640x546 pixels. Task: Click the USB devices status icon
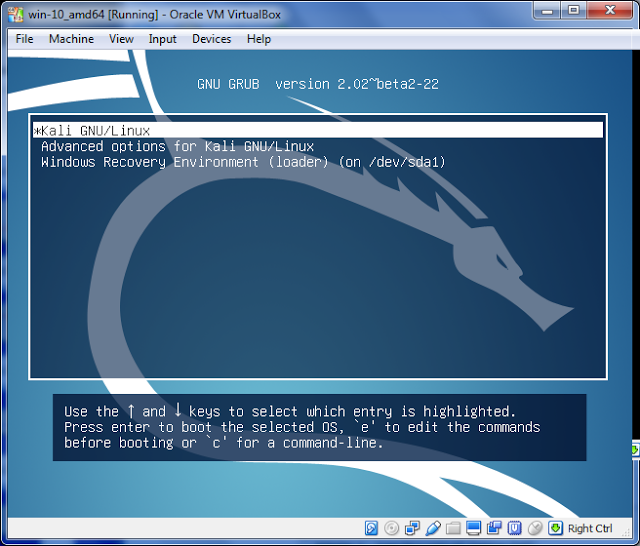click(433, 528)
